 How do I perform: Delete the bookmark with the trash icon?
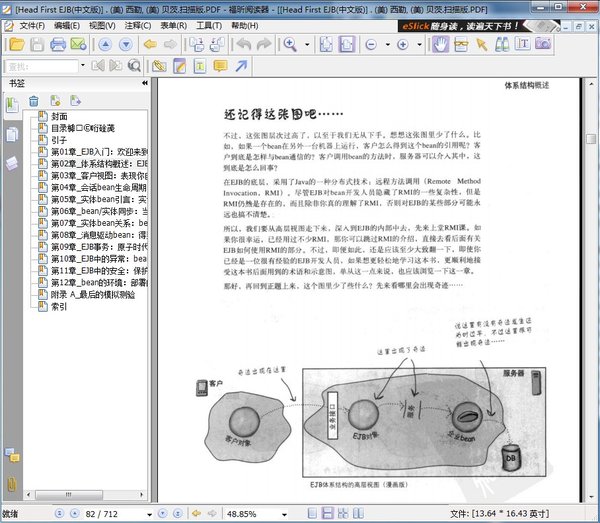pos(34,101)
